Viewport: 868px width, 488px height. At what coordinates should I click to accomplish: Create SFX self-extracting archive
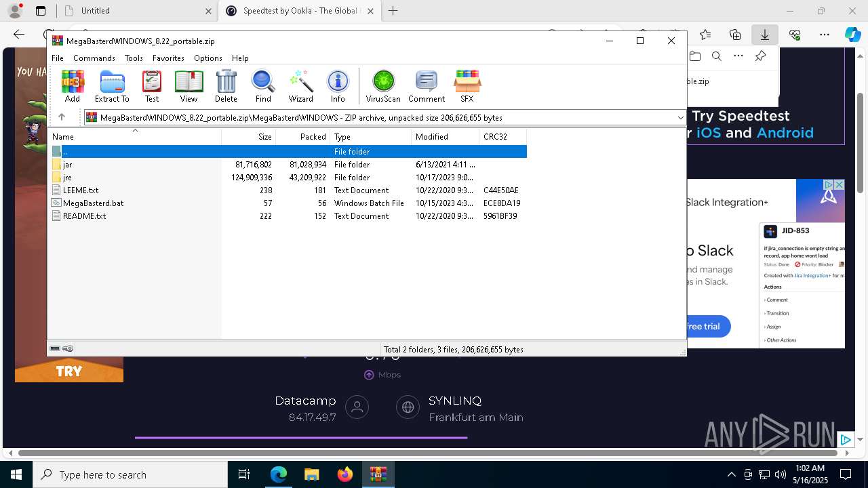(467, 86)
